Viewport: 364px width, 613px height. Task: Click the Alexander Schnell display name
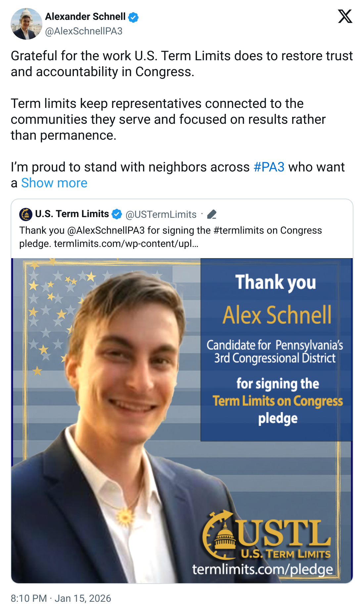click(x=85, y=17)
